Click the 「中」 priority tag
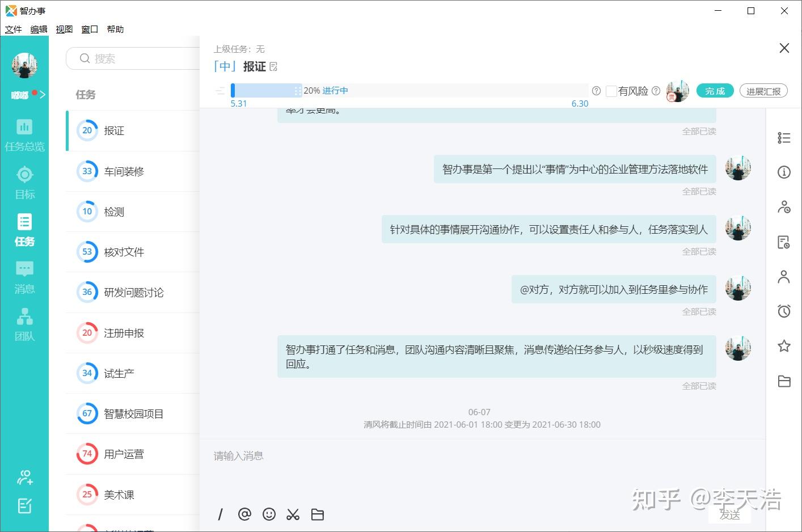 point(225,66)
